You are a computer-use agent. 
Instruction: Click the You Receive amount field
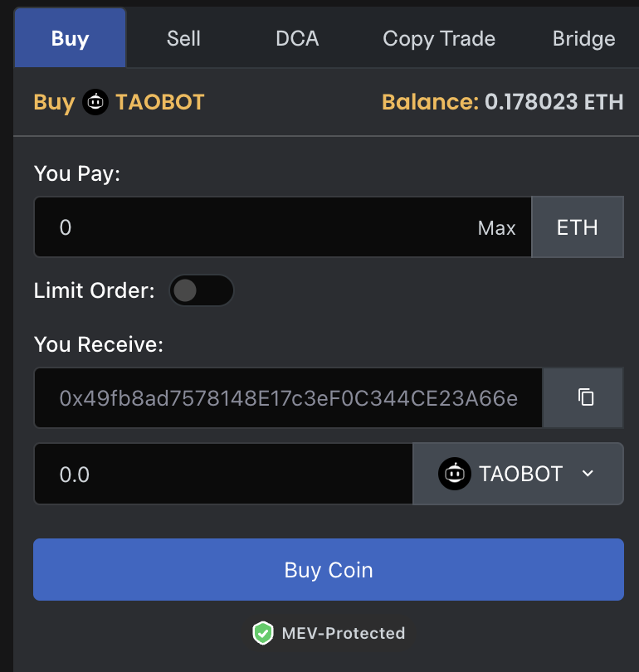click(x=222, y=474)
